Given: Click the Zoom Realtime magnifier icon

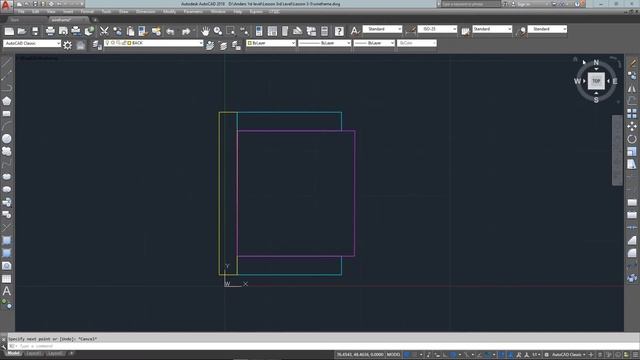Looking at the screenshot, I should [218, 31].
